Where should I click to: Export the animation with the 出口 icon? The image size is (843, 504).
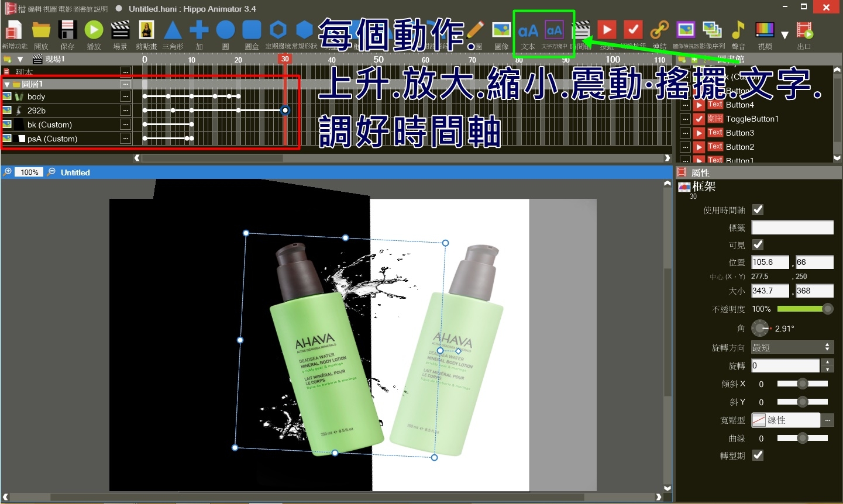pyautogui.click(x=804, y=30)
